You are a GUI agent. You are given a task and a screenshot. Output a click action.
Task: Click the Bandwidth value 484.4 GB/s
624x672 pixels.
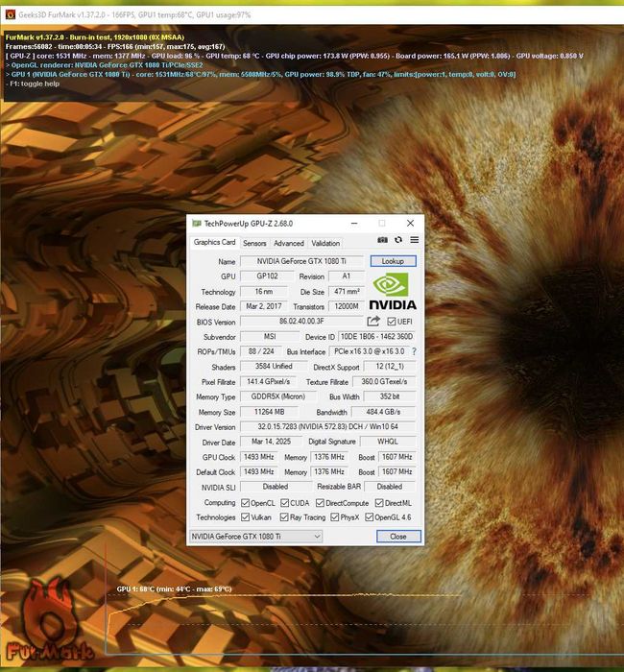coord(384,412)
